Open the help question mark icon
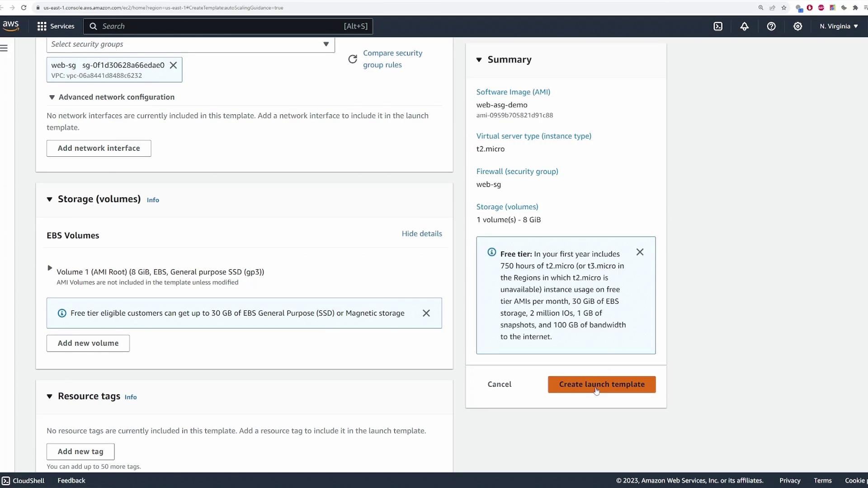The height and width of the screenshot is (488, 868). pos(771,26)
